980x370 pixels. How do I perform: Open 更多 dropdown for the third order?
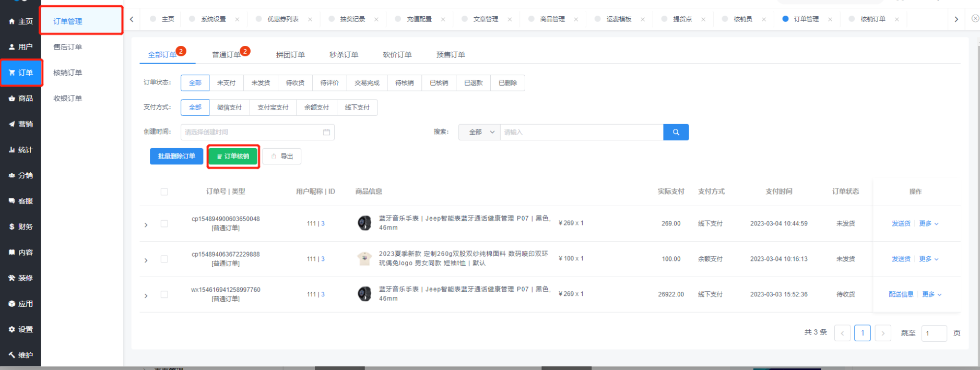point(931,294)
